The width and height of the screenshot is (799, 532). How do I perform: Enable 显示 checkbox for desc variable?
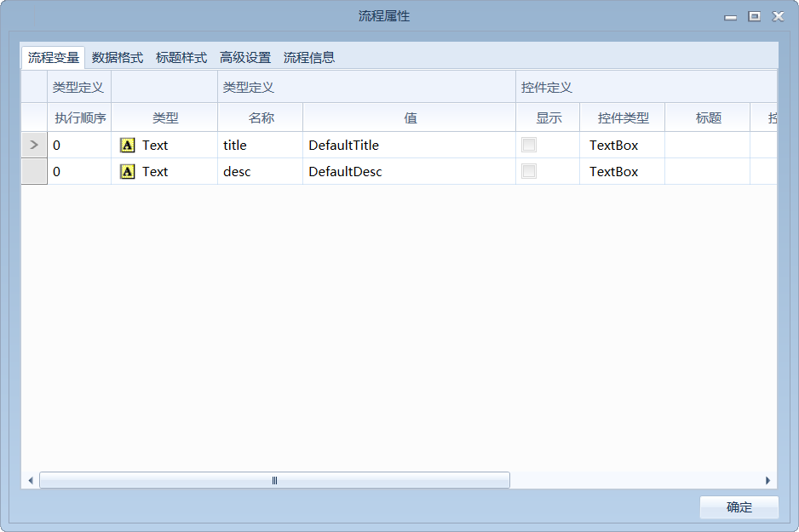(529, 171)
